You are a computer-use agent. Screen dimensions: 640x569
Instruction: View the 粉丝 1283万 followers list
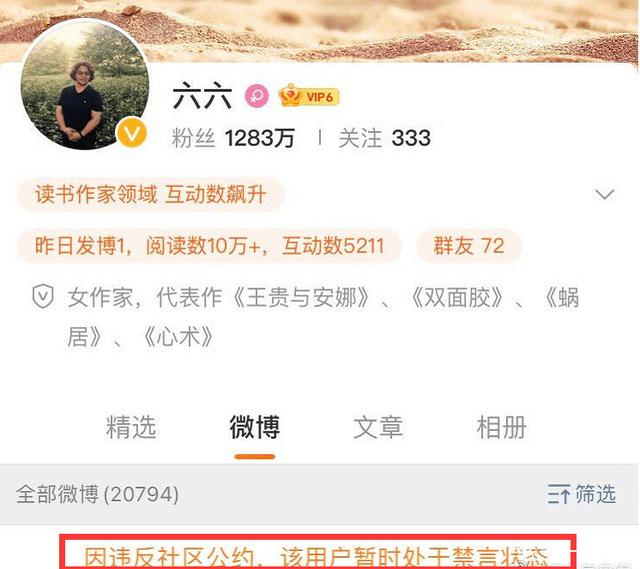pyautogui.click(x=233, y=138)
